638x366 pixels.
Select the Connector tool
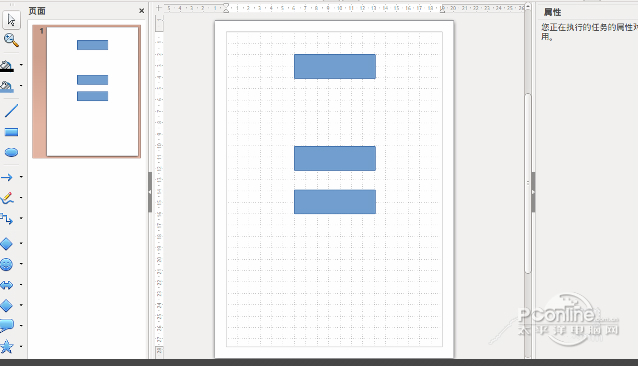(x=7, y=219)
